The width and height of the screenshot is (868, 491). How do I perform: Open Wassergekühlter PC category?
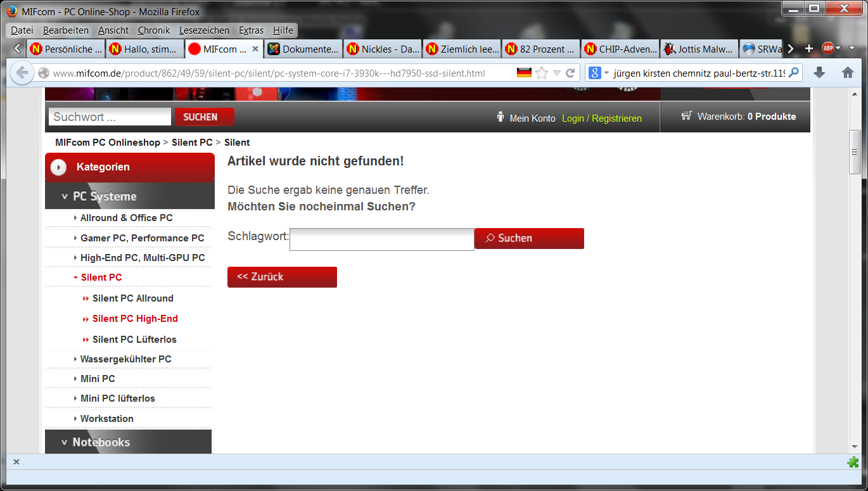click(x=125, y=359)
